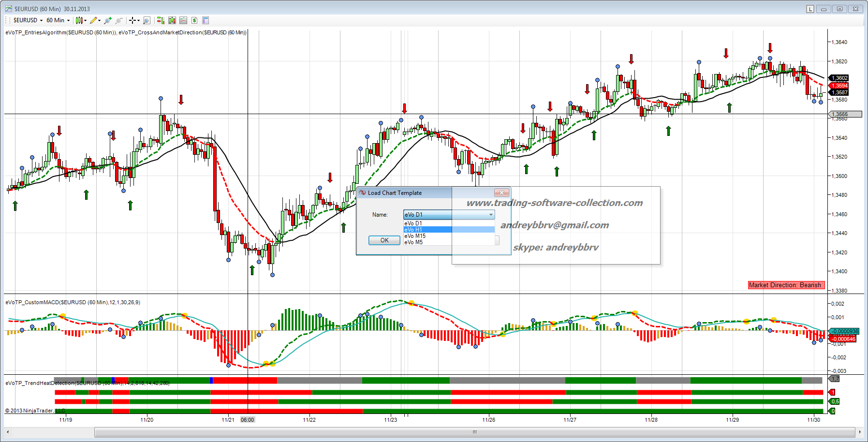Click the zoom frame magnifier icon
Image resolution: width=868 pixels, height=442 pixels.
147,20
